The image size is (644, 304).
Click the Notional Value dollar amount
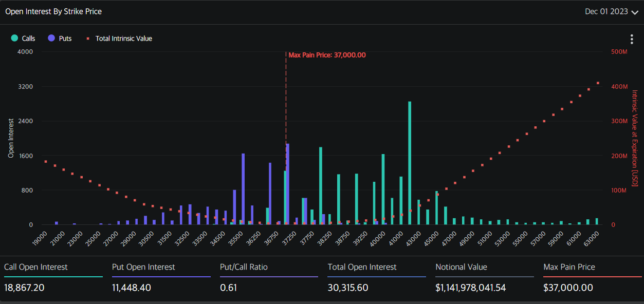point(476,288)
